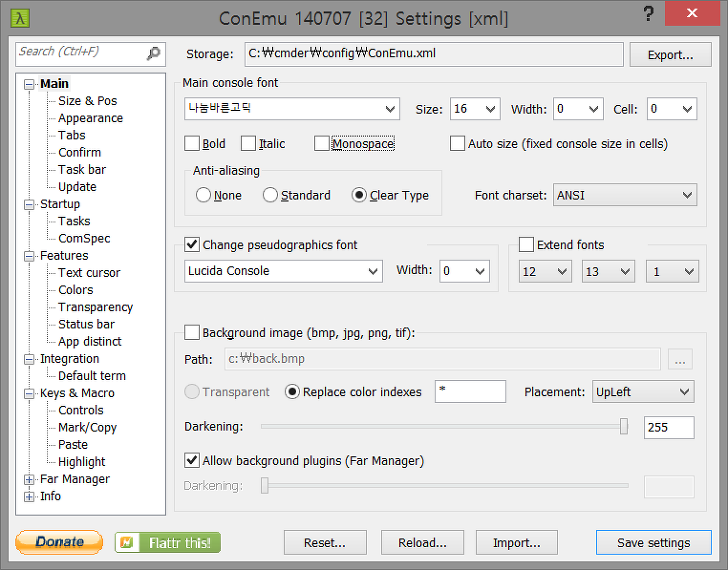728x570 pixels.
Task: Enable the Italic checkbox
Action: click(248, 143)
